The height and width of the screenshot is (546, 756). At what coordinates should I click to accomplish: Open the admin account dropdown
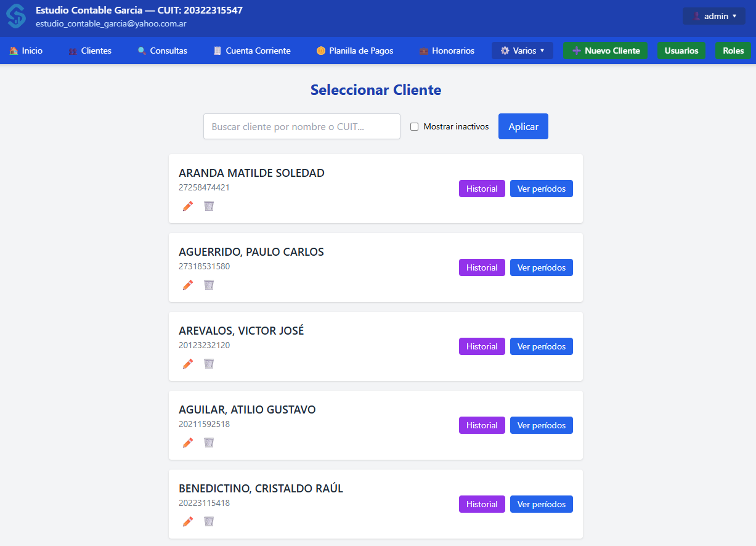[713, 16]
